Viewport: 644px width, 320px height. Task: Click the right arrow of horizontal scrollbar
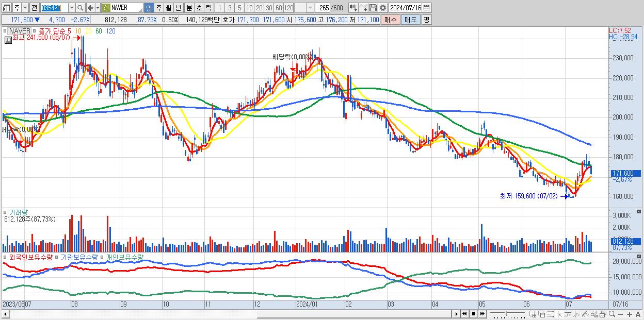[x=456, y=314]
